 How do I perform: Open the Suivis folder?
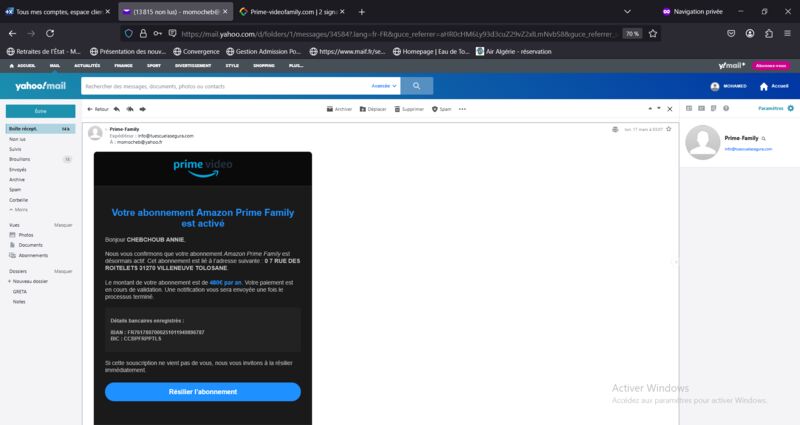15,149
